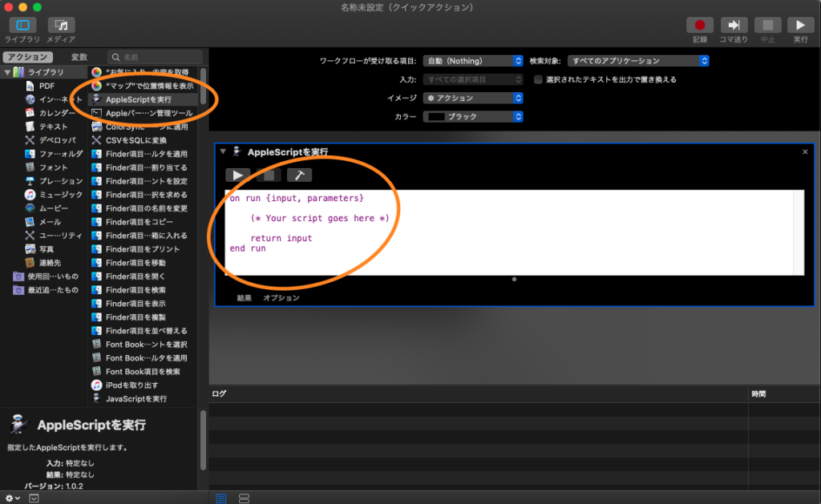
Task: Toggle the Library panel button in toolbar
Action: click(22, 25)
